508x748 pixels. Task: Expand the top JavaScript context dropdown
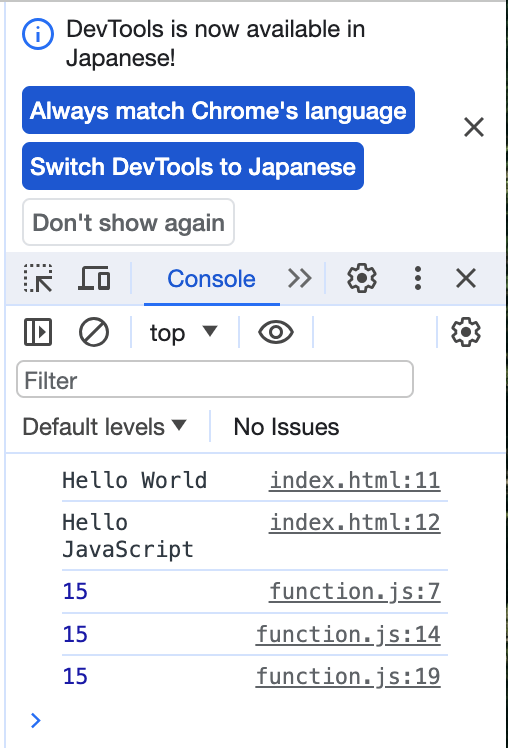point(184,332)
